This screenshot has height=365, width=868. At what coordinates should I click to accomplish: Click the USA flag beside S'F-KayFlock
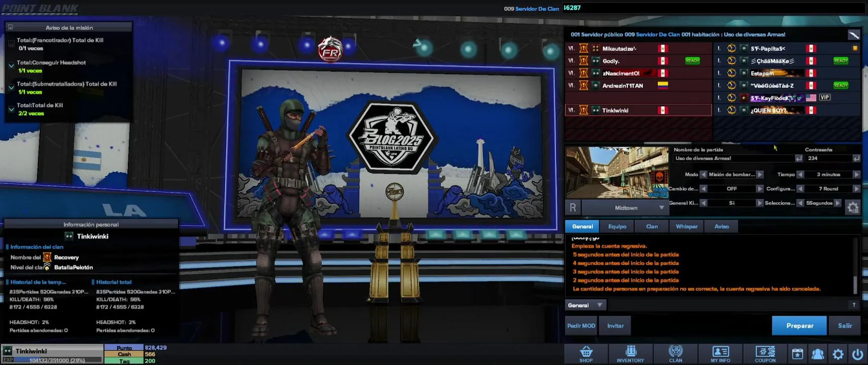tap(811, 97)
